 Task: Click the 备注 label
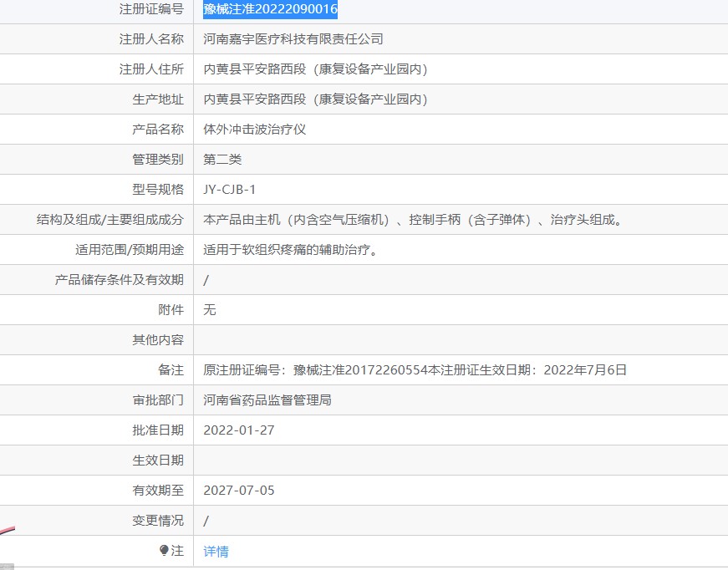point(171,370)
